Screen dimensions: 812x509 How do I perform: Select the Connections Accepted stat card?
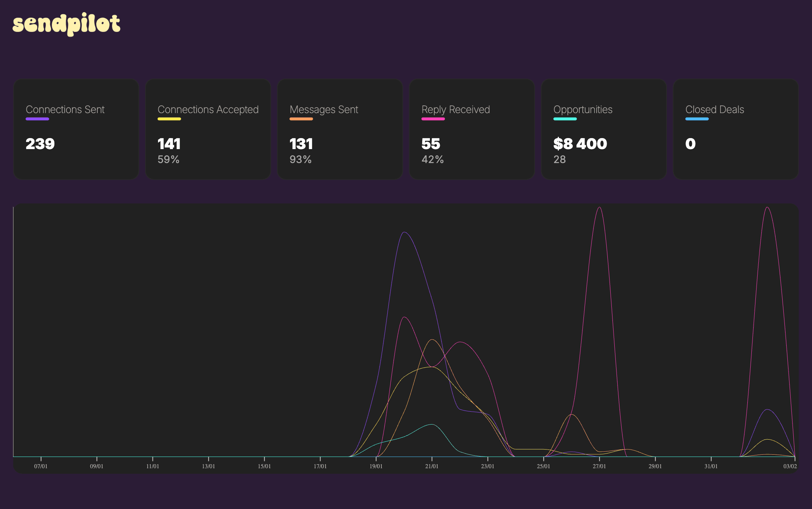208,129
